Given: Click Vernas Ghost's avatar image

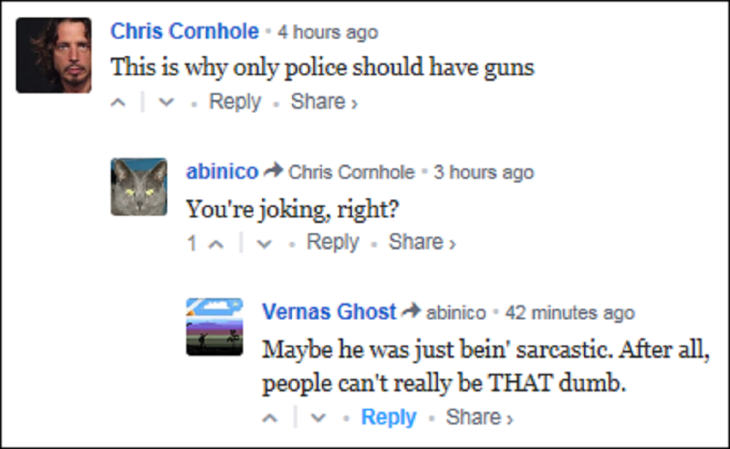Looking at the screenshot, I should pyautogui.click(x=215, y=326).
